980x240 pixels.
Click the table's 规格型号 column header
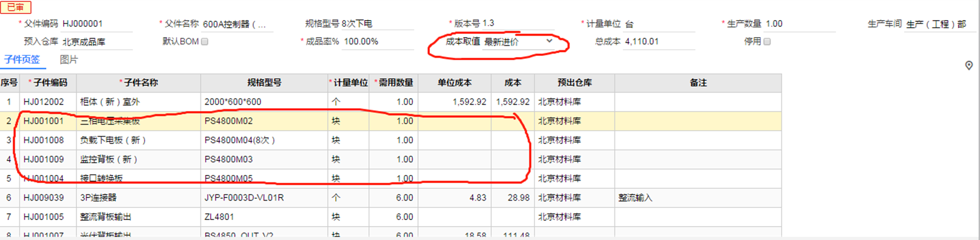coord(264,83)
